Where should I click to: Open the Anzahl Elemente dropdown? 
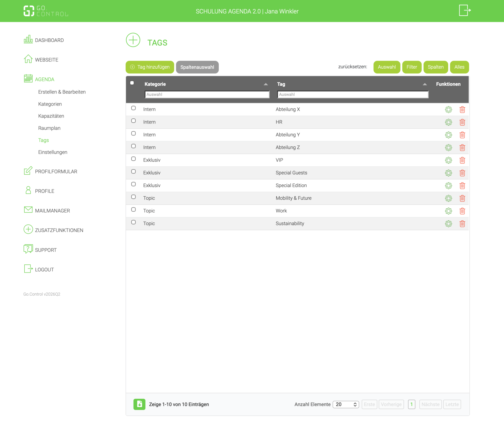point(346,404)
